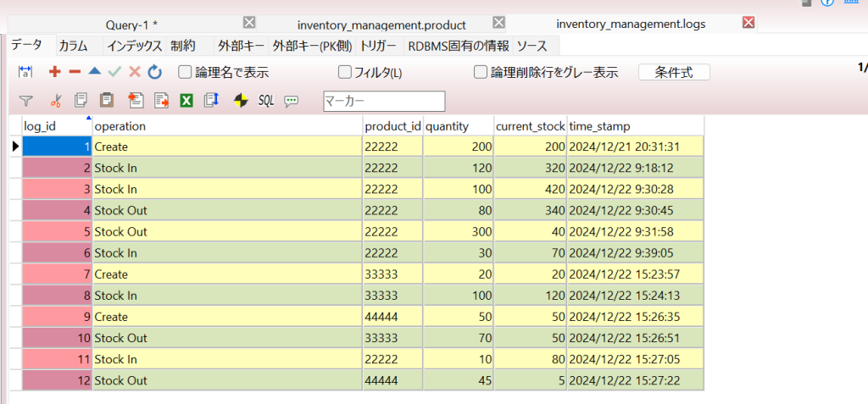This screenshot has height=404, width=868.
Task: Click the 条件式 button
Action: pyautogui.click(x=674, y=73)
